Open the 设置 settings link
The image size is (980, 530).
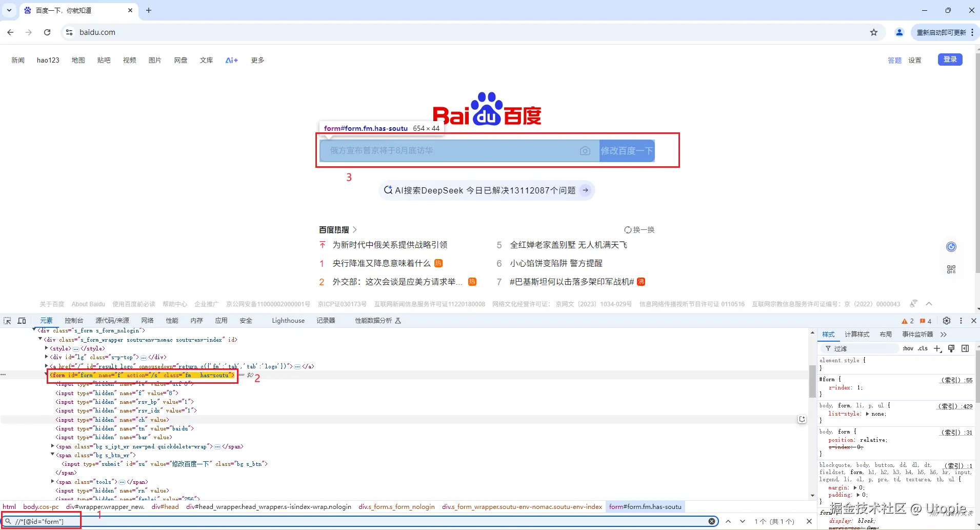pos(915,60)
